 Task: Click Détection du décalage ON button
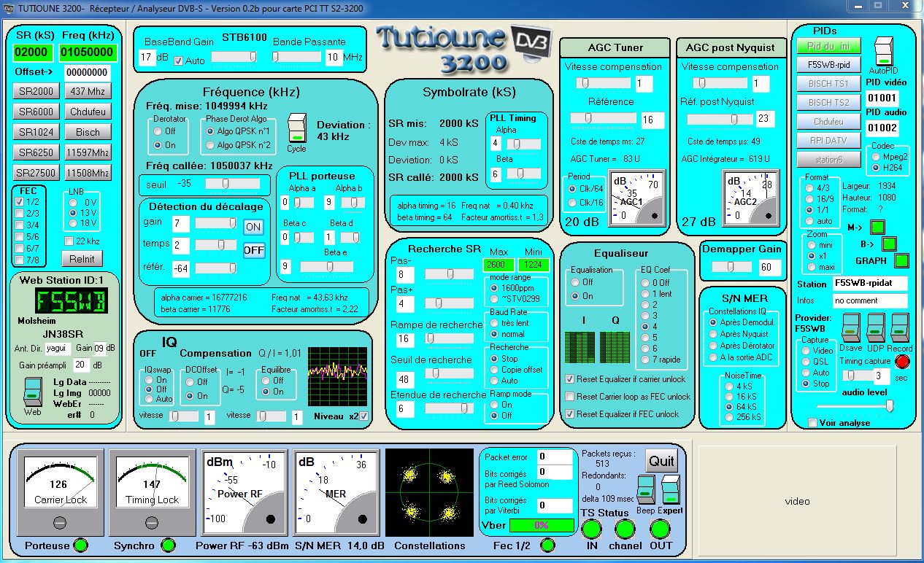point(253,227)
